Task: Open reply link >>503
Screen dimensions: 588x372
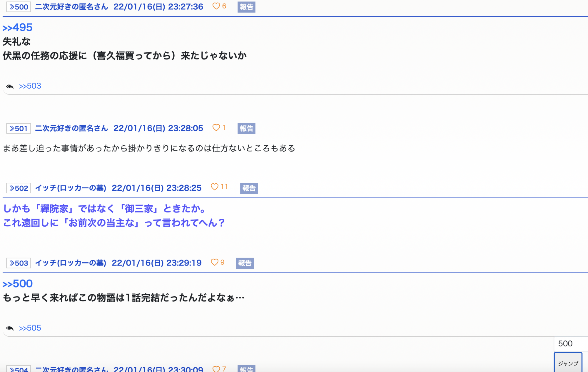Action: tap(30, 86)
